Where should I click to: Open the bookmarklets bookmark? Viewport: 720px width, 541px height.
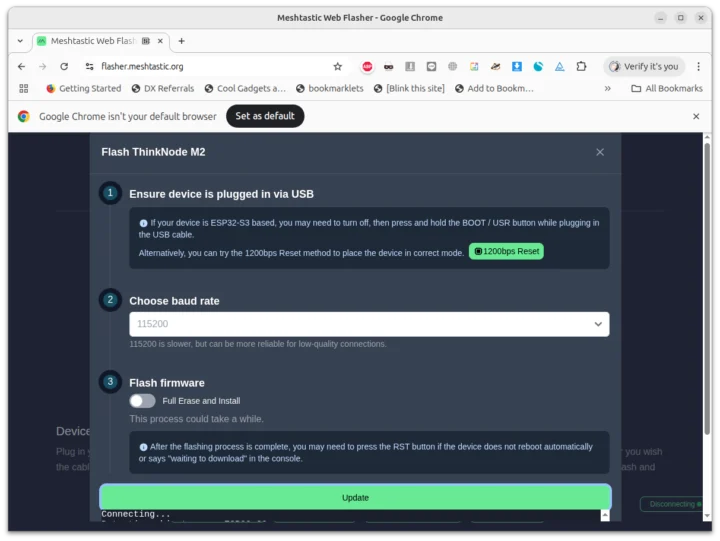(329, 88)
